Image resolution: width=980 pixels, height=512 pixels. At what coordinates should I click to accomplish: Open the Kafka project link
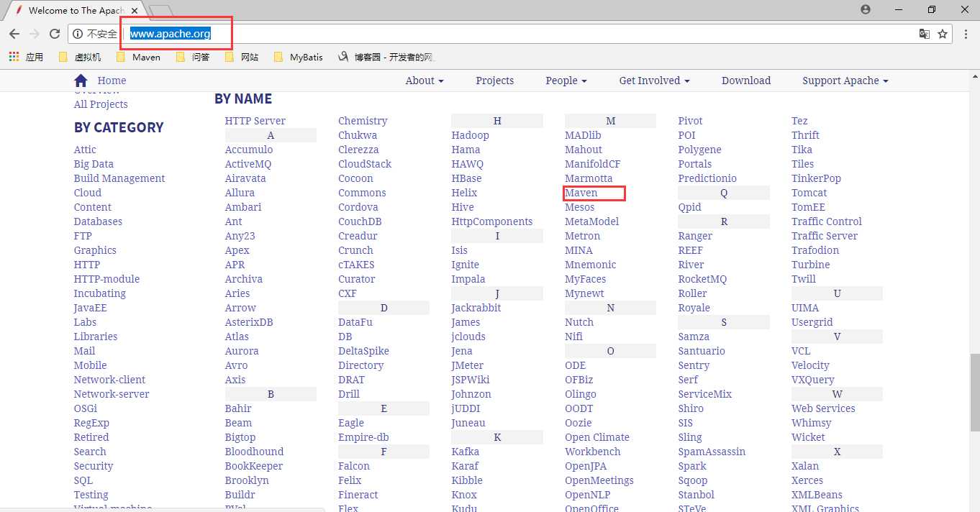(466, 452)
